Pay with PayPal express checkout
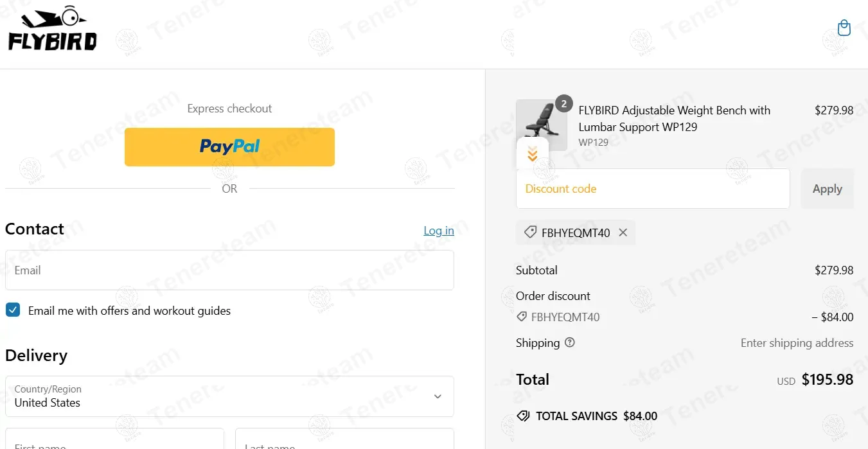The width and height of the screenshot is (868, 449). [229, 147]
